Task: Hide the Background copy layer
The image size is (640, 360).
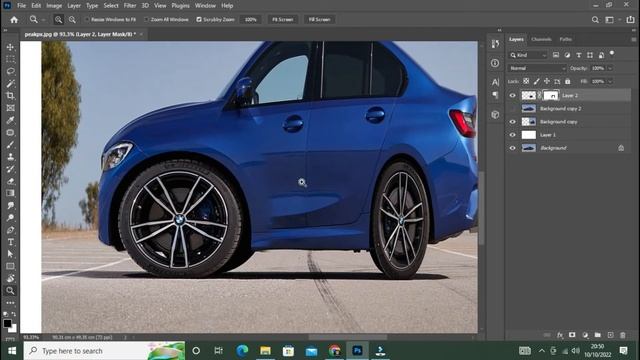Action: point(513,122)
